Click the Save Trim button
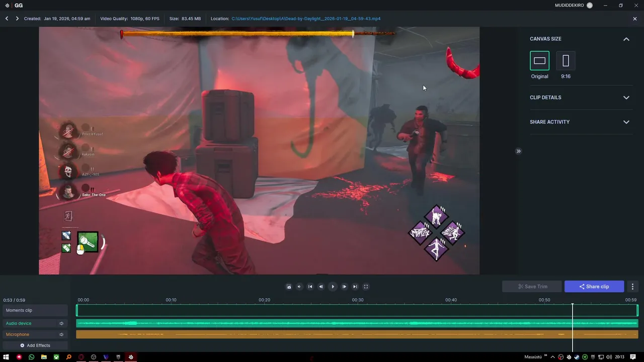The image size is (644, 362). (x=532, y=287)
